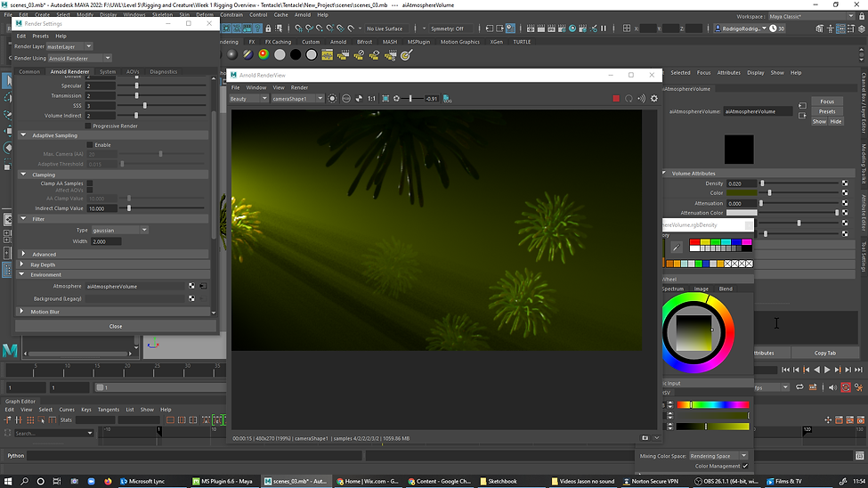Switch to the System tab in Render Settings
The width and height of the screenshot is (868, 488).
point(108,71)
